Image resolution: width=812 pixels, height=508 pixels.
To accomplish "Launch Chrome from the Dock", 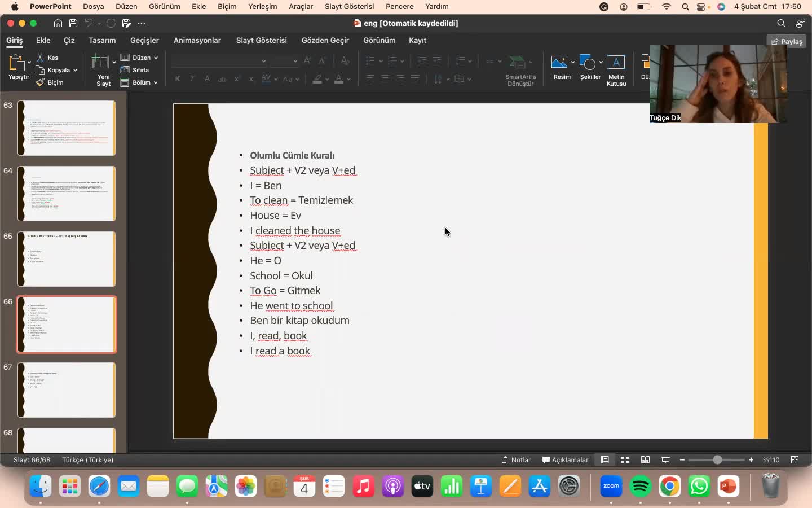I will [x=670, y=486].
